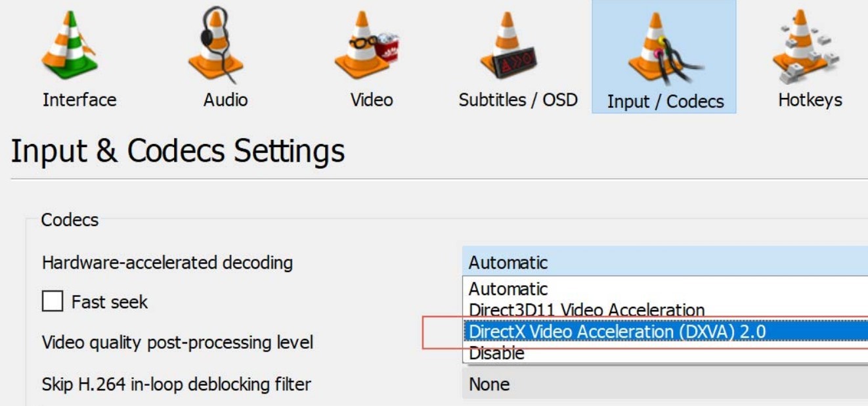The height and width of the screenshot is (406, 868).
Task: Click the Audio tab label
Action: pos(225,100)
